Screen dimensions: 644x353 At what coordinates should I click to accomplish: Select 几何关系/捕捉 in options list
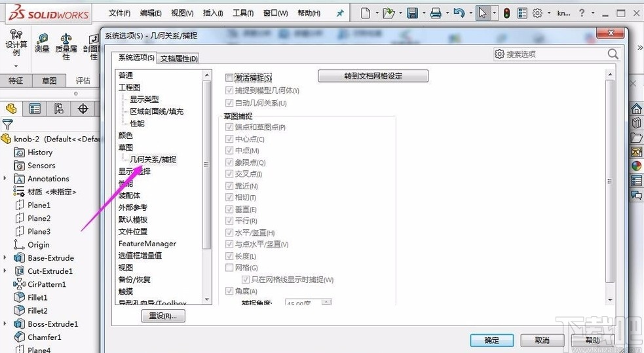[153, 159]
